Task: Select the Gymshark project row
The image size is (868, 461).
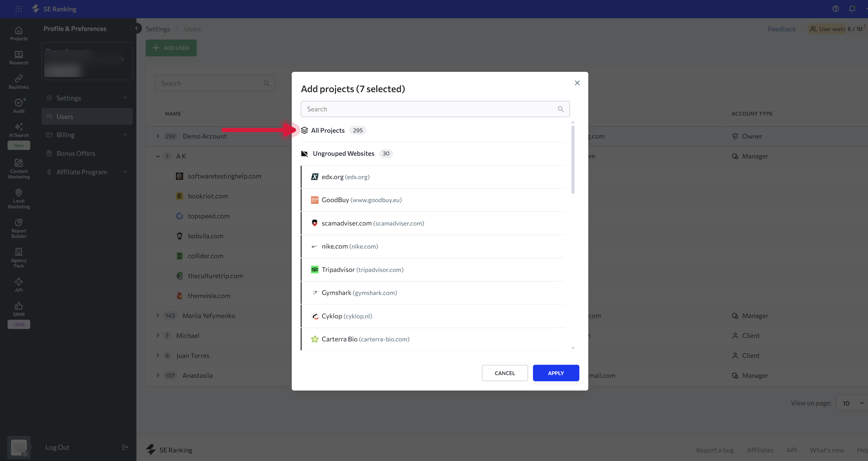Action: point(433,293)
